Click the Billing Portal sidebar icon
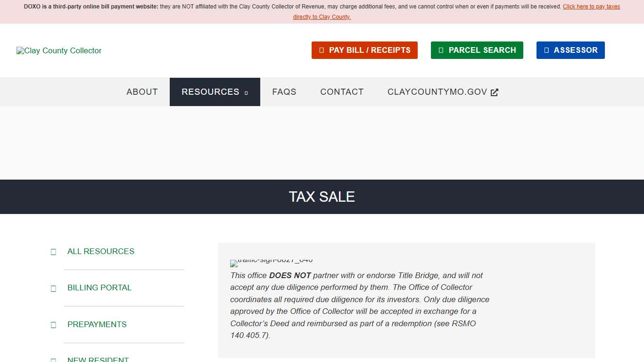Screen dimensions: 644x362 [53, 288]
